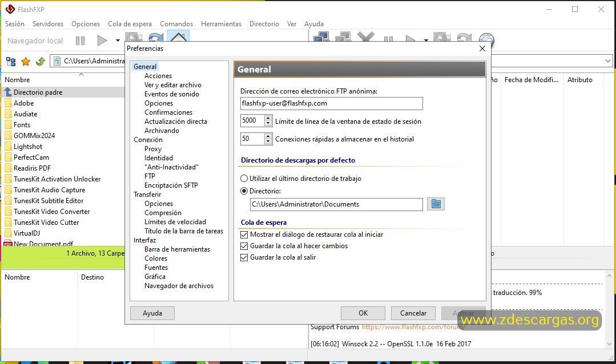The width and height of the screenshot is (616, 364).
Task: Open the Ver menu
Action: pyautogui.click(x=292, y=24)
